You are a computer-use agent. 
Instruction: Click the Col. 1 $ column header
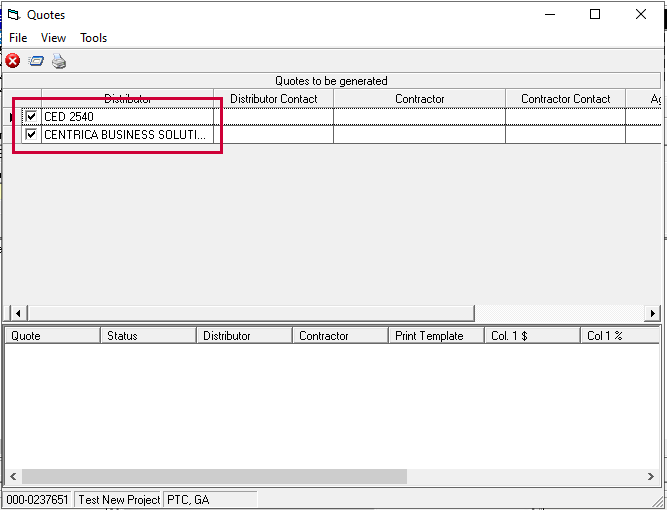tap(531, 336)
